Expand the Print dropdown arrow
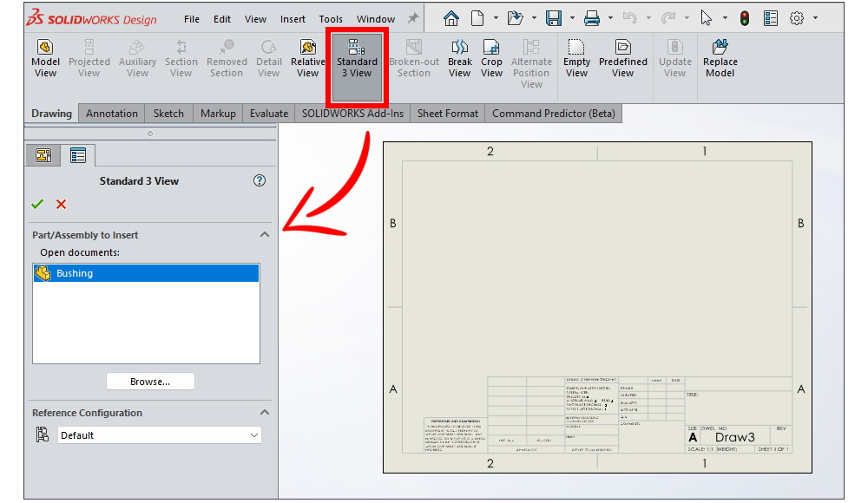 tap(610, 18)
